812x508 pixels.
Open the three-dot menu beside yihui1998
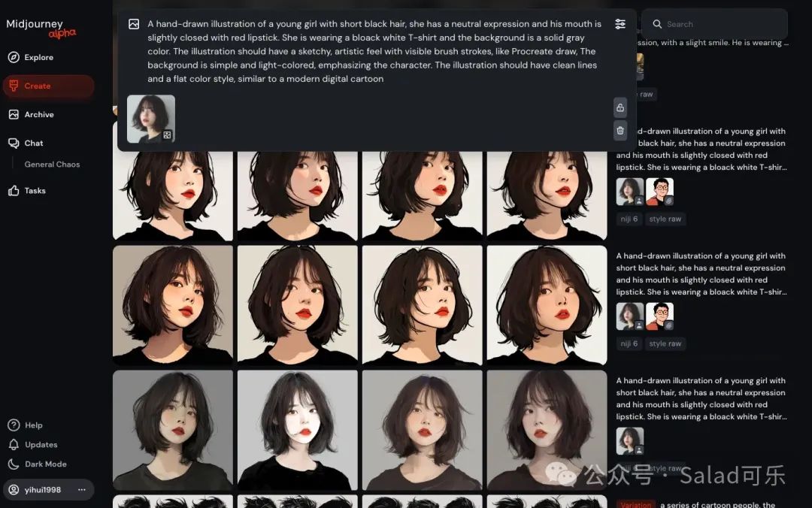click(x=82, y=490)
